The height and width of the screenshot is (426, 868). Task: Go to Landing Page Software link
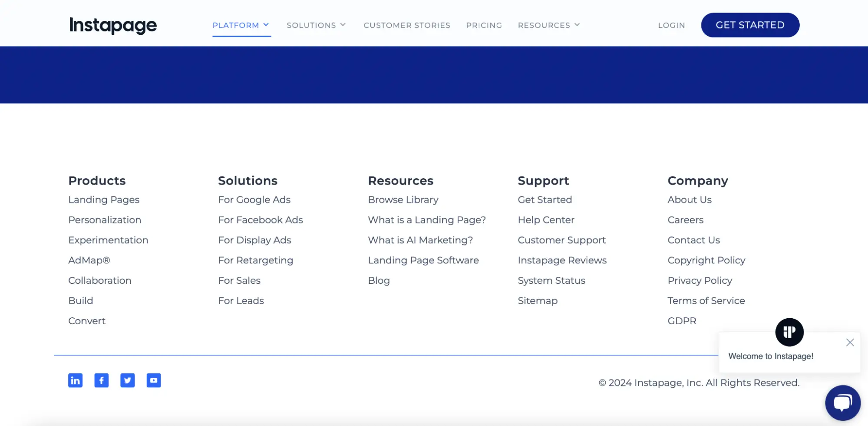coord(423,260)
